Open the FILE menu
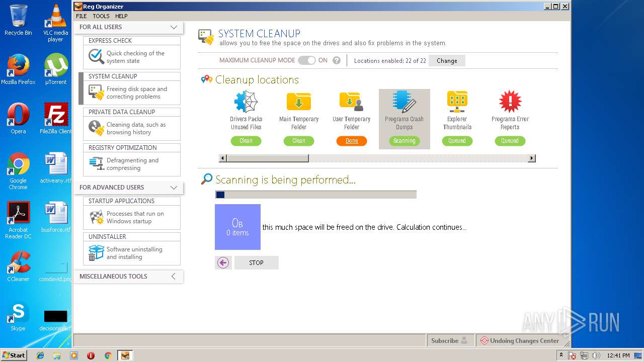This screenshot has width=644, height=362. point(81,16)
